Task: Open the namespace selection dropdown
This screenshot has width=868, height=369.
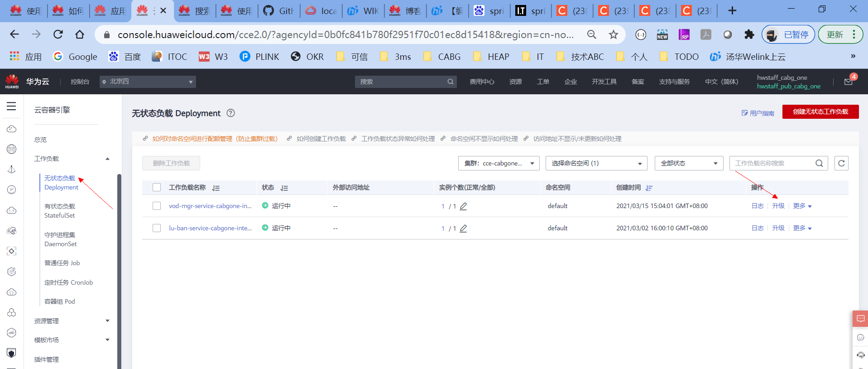Action: coord(596,163)
